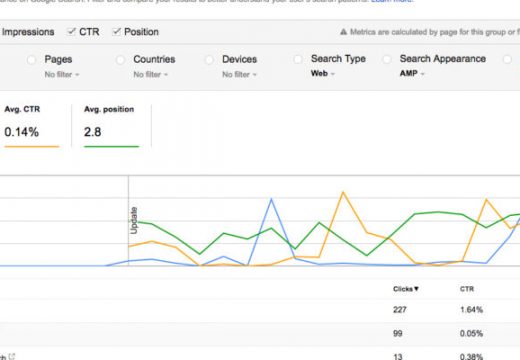Open the external link icon in last row

click(12, 357)
